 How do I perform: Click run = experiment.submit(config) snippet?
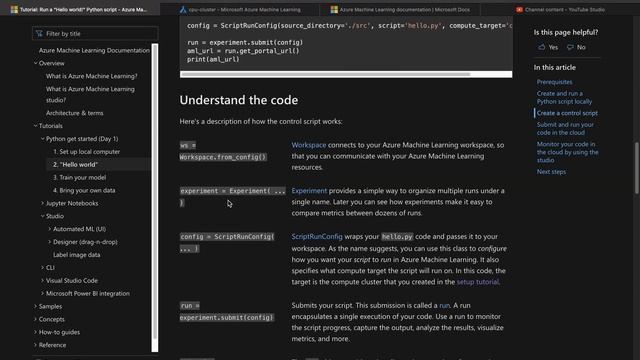(x=227, y=311)
